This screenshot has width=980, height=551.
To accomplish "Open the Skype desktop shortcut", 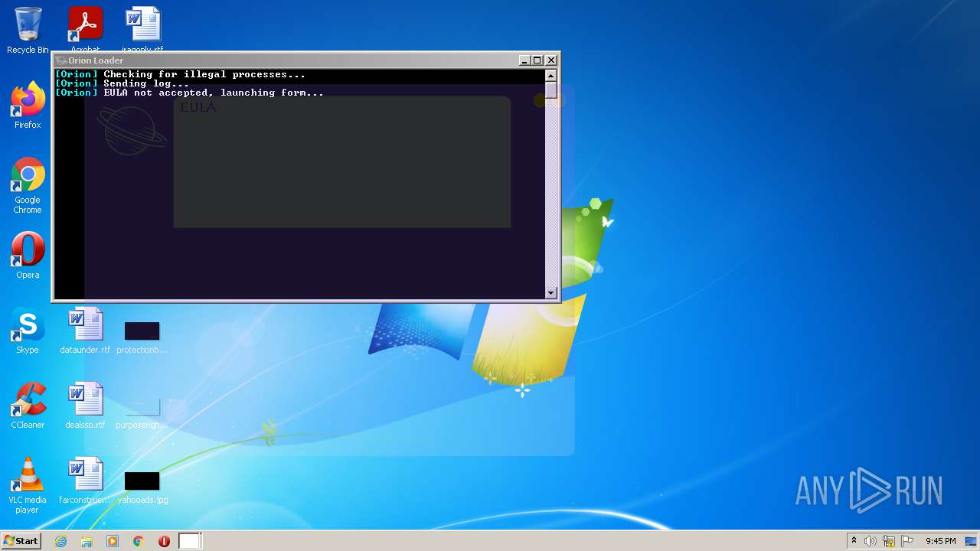I will (x=28, y=331).
